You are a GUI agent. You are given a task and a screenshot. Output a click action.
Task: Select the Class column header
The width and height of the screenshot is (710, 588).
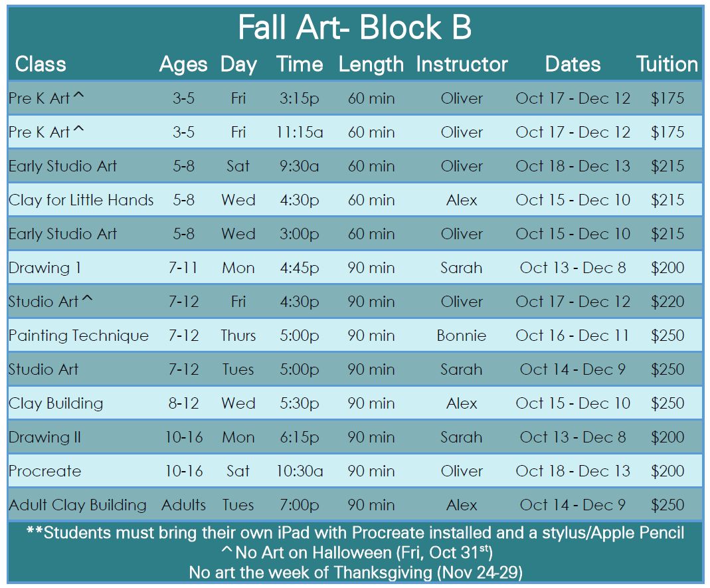click(41, 64)
